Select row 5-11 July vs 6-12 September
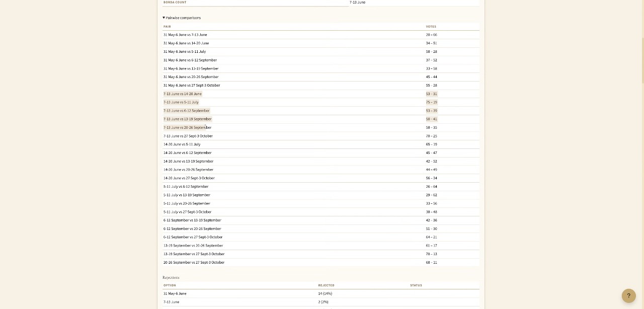644x309 pixels. pos(321,186)
